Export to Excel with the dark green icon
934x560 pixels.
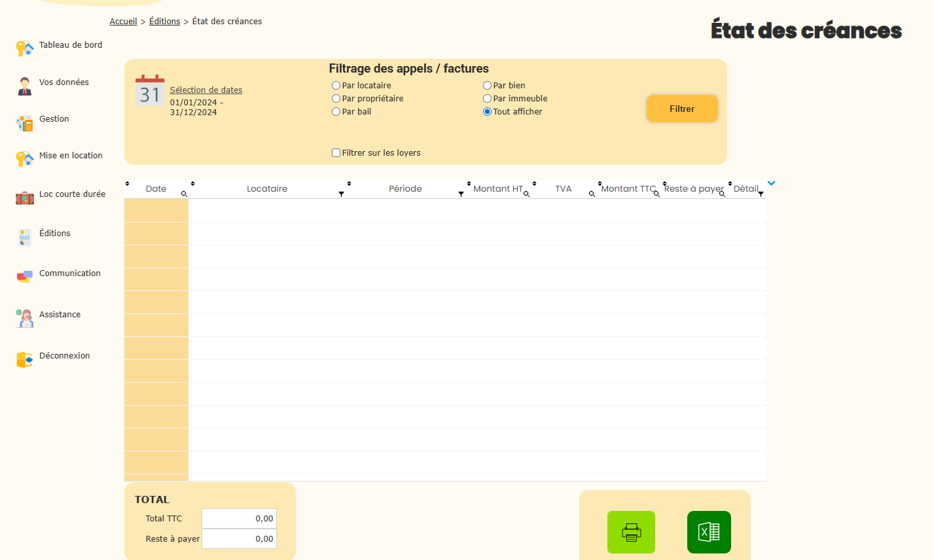[x=709, y=532]
